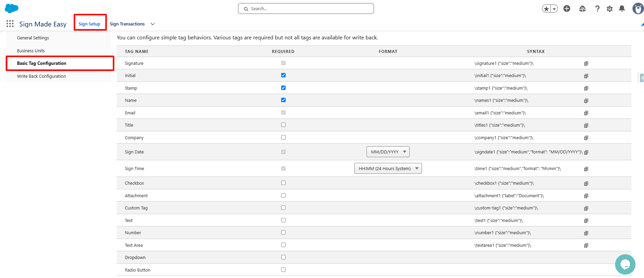Image resolution: width=644 pixels, height=278 pixels.
Task: Open General Settings in the sidebar
Action: pyautogui.click(x=33, y=38)
